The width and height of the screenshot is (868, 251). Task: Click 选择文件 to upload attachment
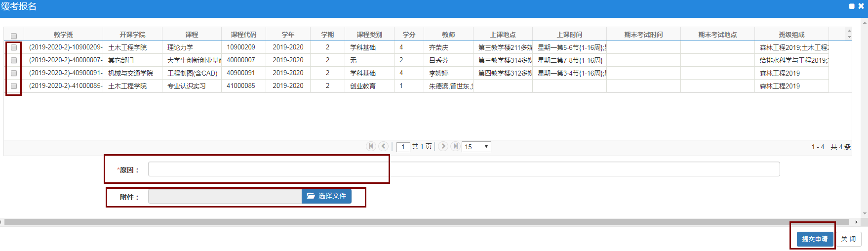pyautogui.click(x=326, y=196)
